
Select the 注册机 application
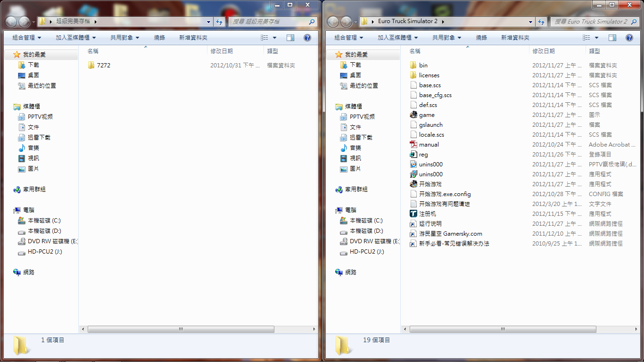click(427, 214)
